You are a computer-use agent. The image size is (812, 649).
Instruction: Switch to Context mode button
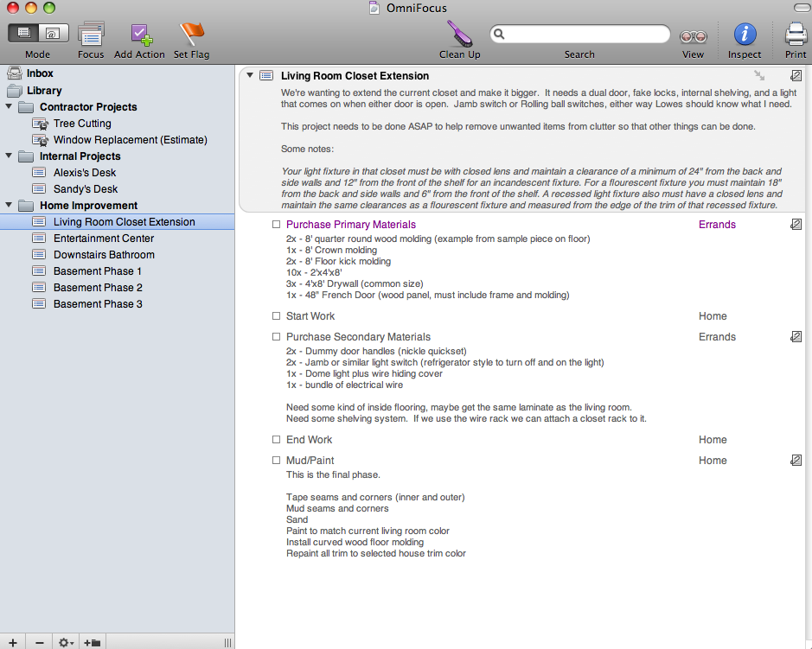[53, 33]
